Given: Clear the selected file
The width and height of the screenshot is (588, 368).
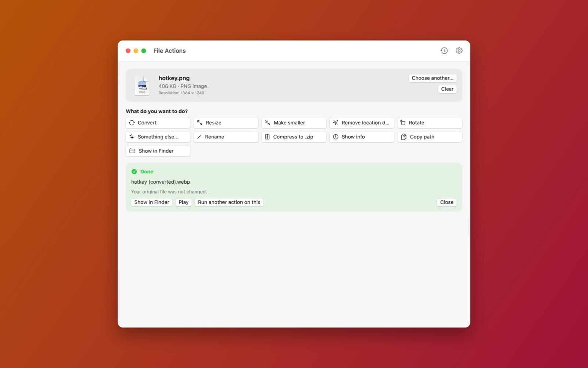Looking at the screenshot, I should 447,89.
